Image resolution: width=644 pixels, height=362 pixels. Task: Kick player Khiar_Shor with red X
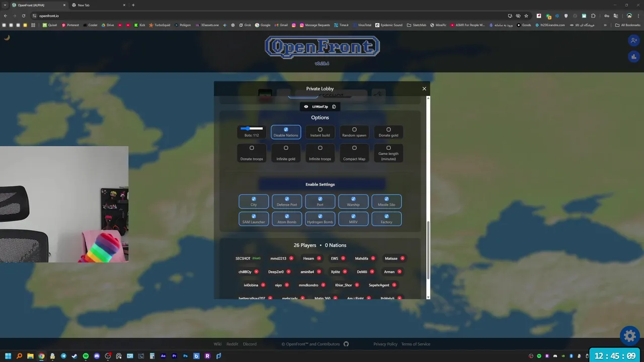coord(357,285)
